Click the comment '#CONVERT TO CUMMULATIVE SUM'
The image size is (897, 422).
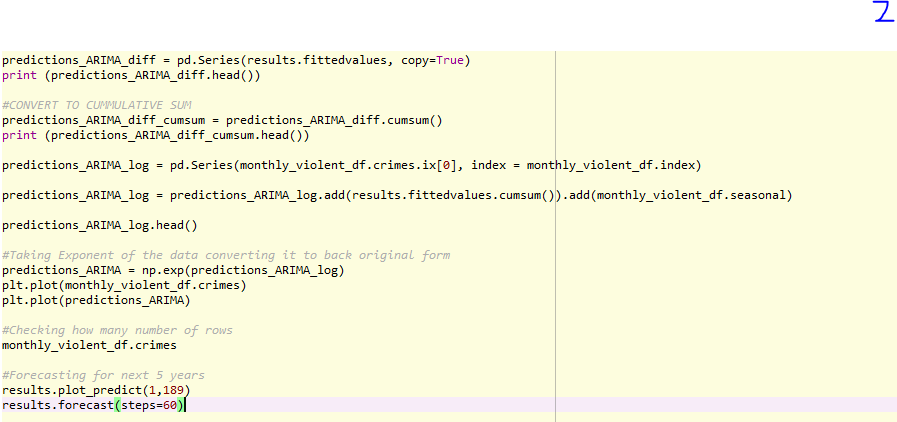[x=97, y=105]
